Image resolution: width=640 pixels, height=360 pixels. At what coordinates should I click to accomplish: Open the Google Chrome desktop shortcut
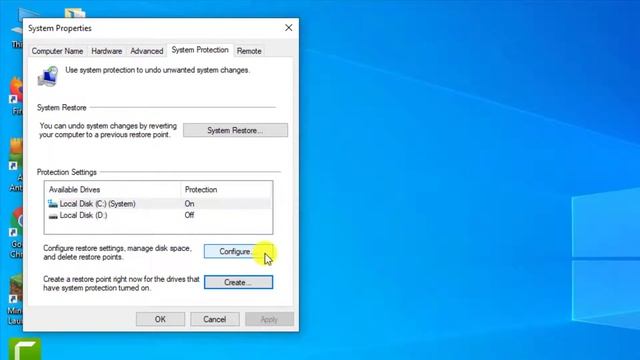(x=16, y=233)
